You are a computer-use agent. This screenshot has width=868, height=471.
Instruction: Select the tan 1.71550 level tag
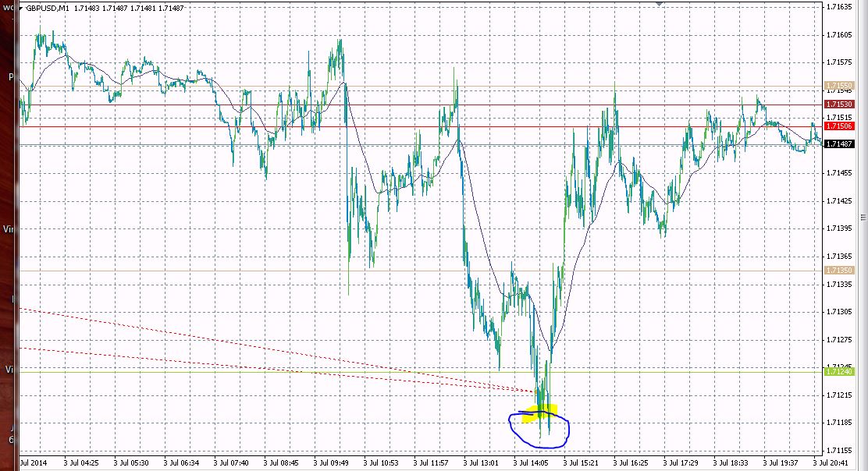click(839, 86)
